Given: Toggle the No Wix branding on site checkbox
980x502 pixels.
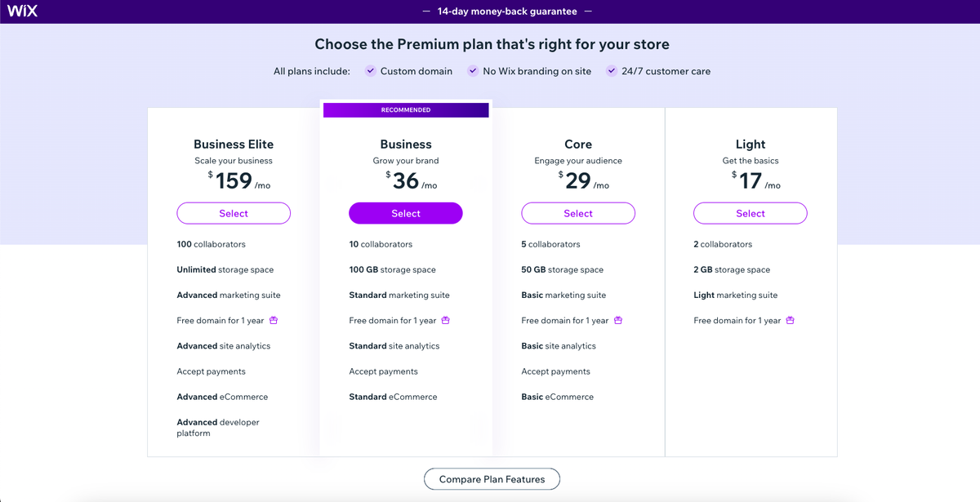Looking at the screenshot, I should [472, 71].
